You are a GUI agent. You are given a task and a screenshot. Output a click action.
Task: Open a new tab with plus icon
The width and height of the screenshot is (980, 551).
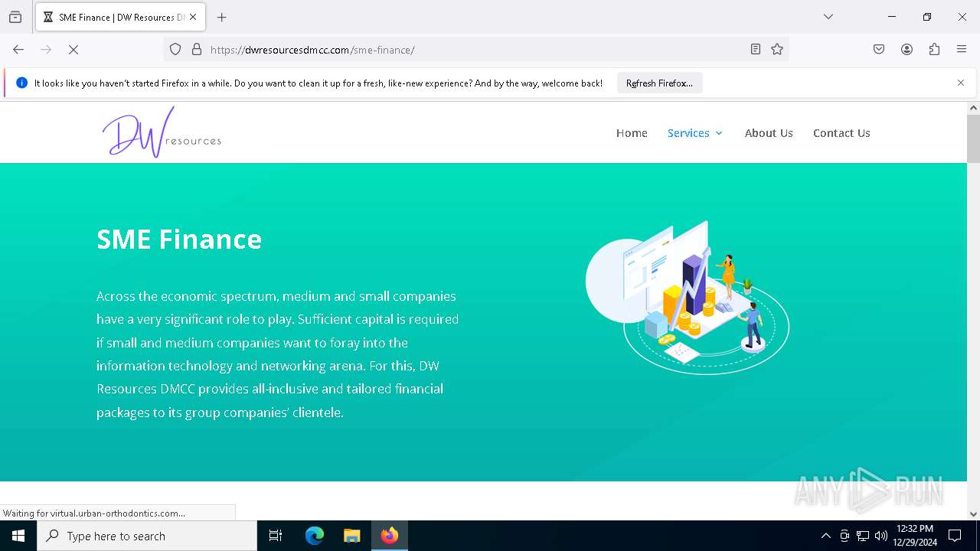pyautogui.click(x=222, y=17)
